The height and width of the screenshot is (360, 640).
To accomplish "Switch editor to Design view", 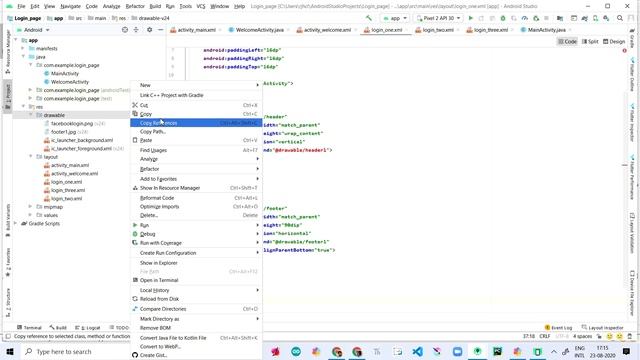I will tap(614, 41).
